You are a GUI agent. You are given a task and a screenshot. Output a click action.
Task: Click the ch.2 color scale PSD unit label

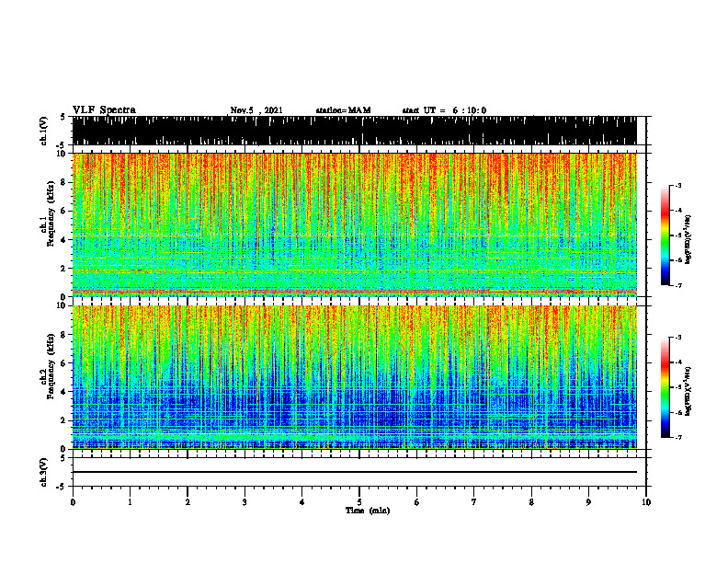click(x=688, y=391)
